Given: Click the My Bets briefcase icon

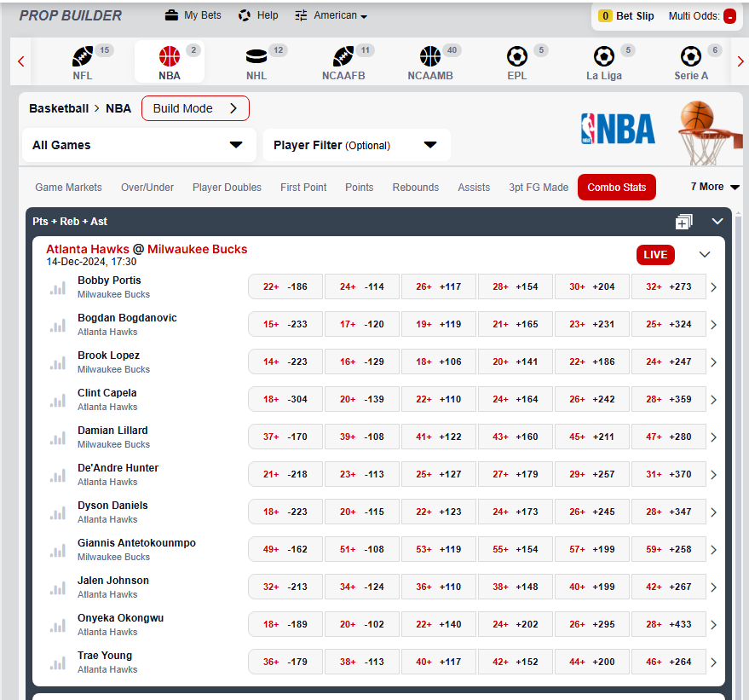Looking at the screenshot, I should tap(171, 15).
